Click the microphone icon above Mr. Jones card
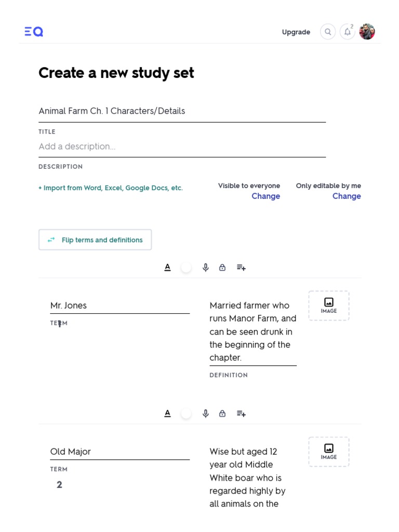399x532 pixels. coord(206,268)
